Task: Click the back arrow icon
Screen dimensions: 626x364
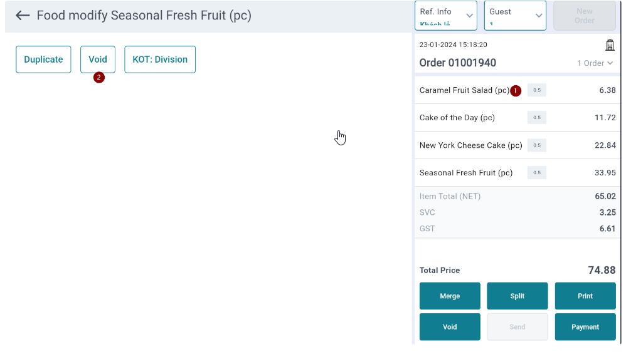Action: coord(23,16)
